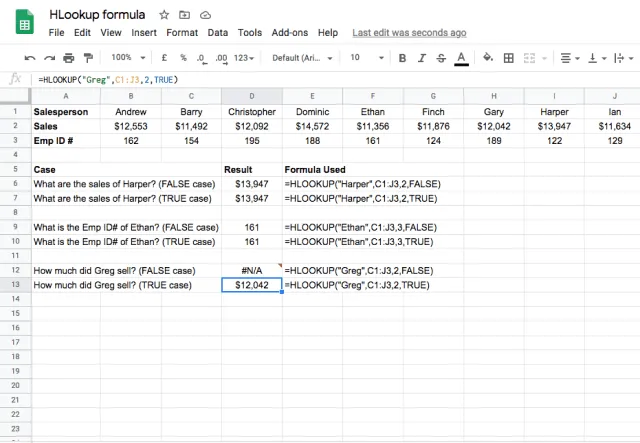Viewport: 640px width, 443px height.
Task: Select column D header
Action: coord(252,96)
